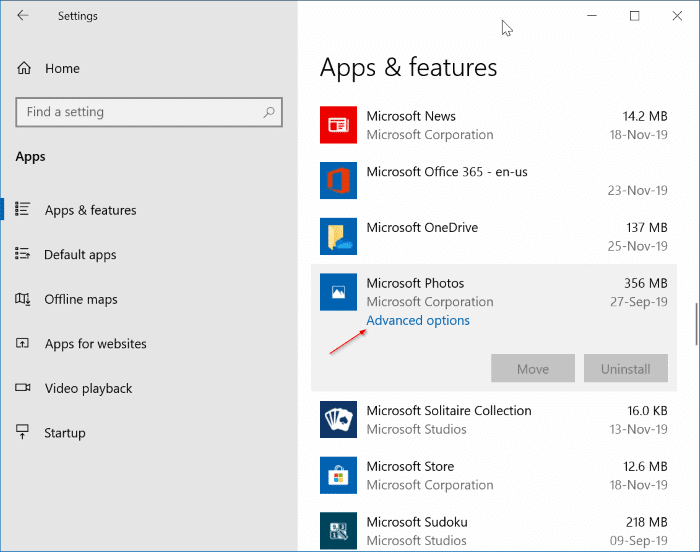Select the Apps & features list icon
Image resolution: width=700 pixels, height=552 pixels.
pos(22,209)
